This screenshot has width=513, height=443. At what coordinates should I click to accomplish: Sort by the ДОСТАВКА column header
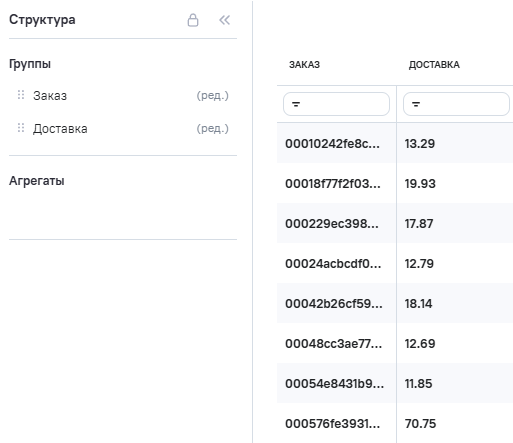[x=434, y=65]
